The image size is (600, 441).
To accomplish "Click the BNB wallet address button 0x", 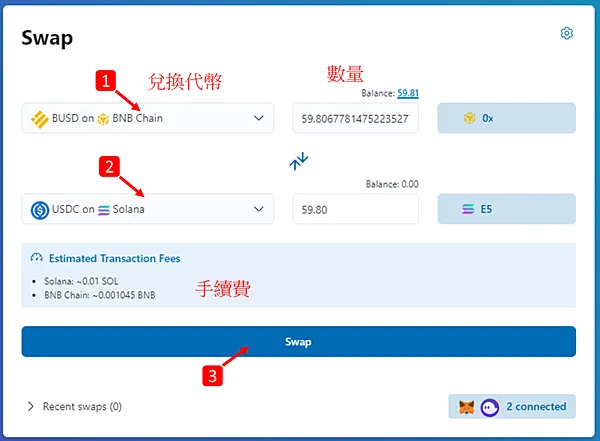I will click(507, 118).
